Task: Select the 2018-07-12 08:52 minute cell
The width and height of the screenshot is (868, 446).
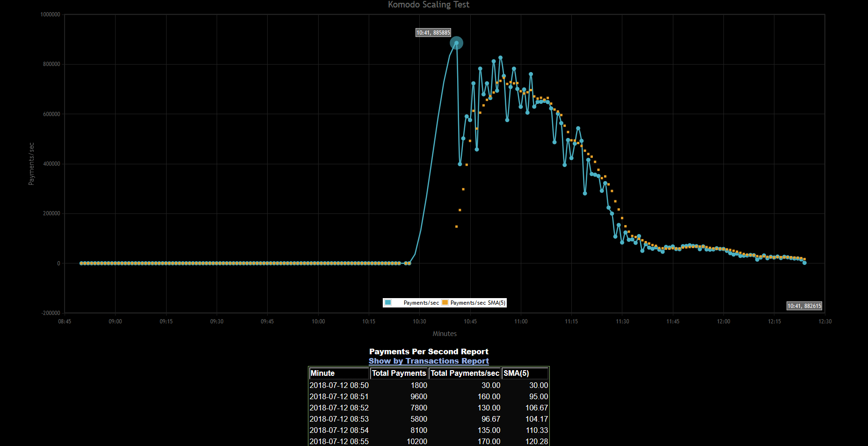Action: tap(339, 408)
